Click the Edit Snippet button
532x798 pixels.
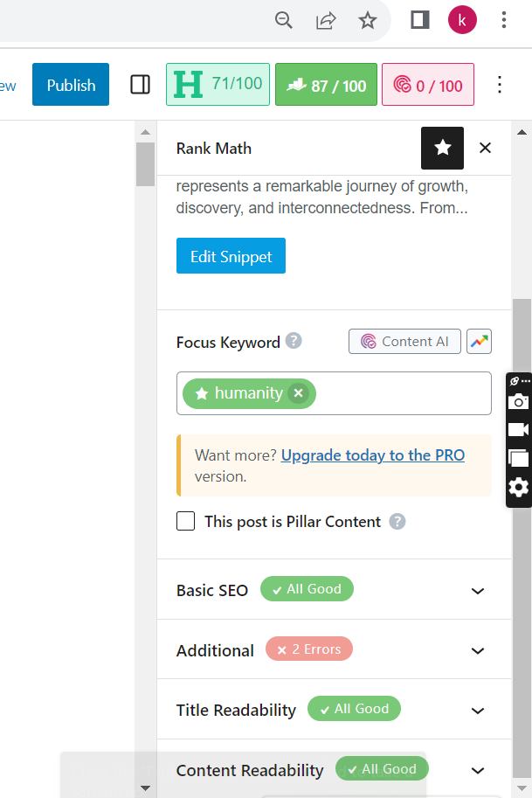(231, 257)
